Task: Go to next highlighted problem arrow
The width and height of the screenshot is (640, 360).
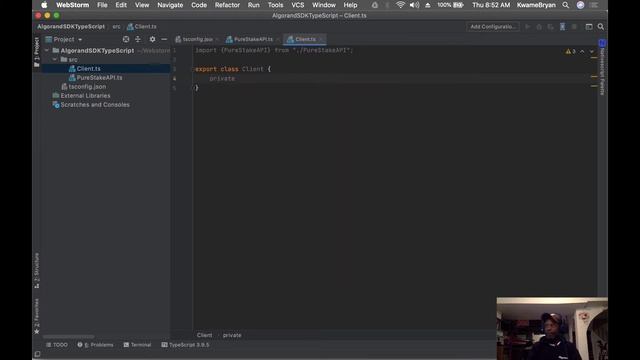Action: coord(591,51)
